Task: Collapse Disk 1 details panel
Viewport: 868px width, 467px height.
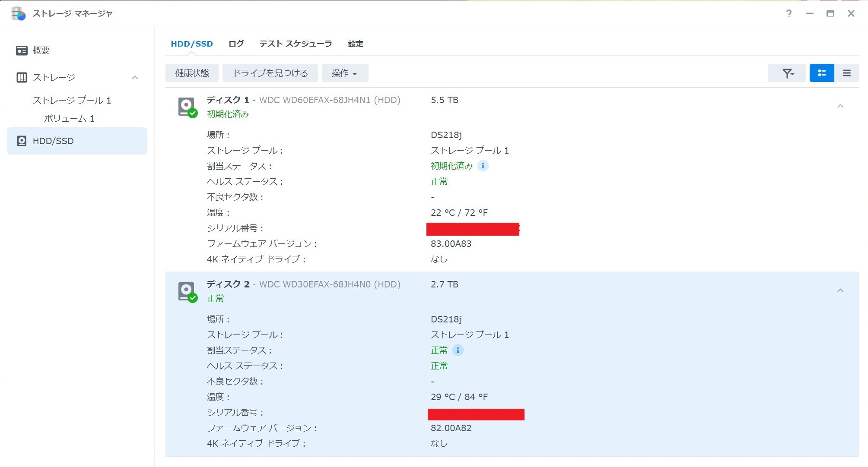Action: click(x=840, y=106)
